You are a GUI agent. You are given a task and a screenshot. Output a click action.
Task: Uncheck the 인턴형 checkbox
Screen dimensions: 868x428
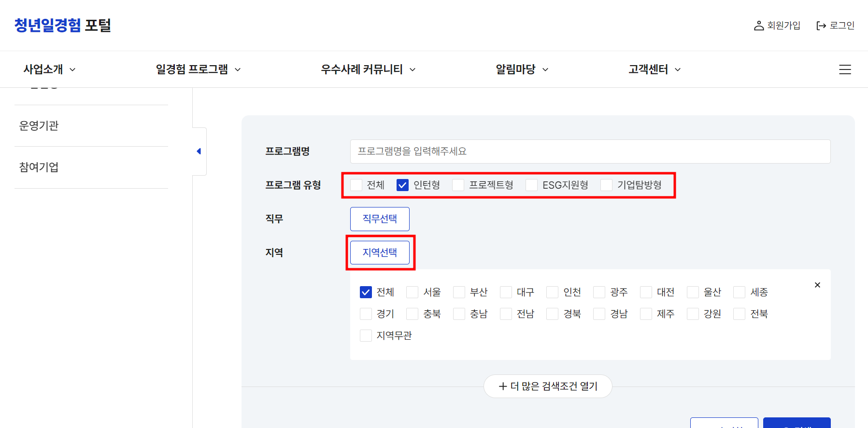pyautogui.click(x=402, y=185)
